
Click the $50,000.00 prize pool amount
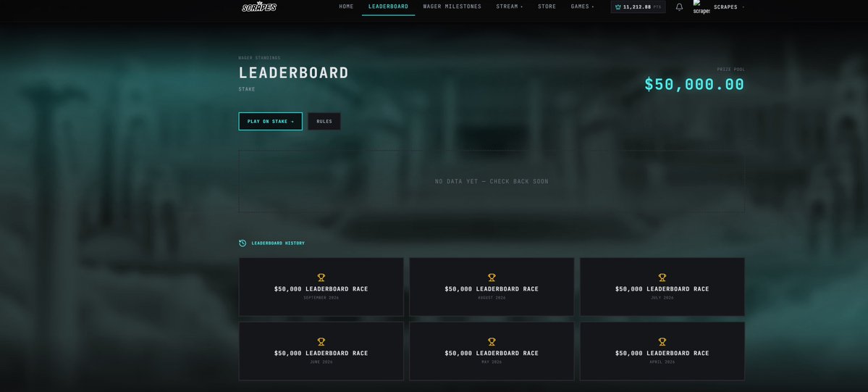point(694,84)
